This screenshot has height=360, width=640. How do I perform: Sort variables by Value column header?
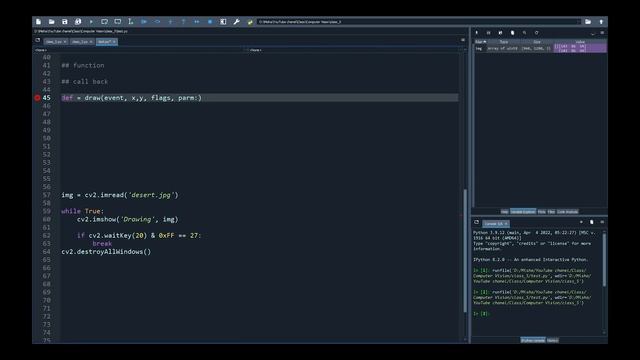click(580, 42)
